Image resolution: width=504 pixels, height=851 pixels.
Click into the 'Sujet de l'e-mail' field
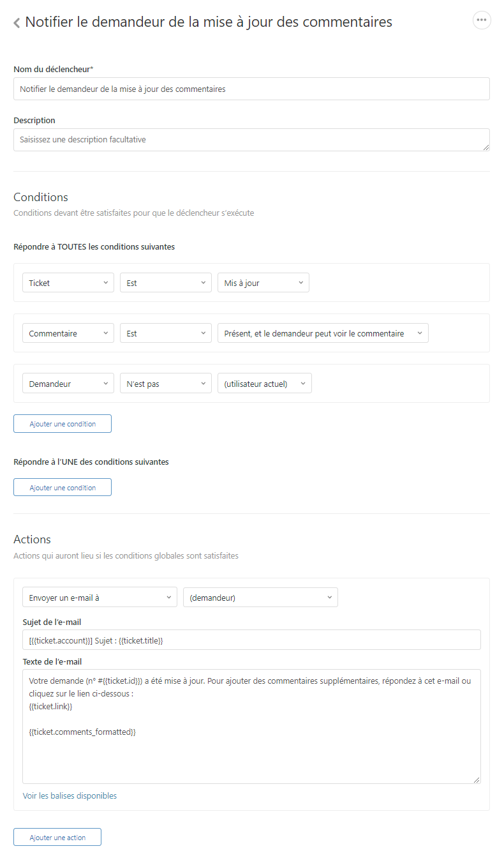coord(251,640)
